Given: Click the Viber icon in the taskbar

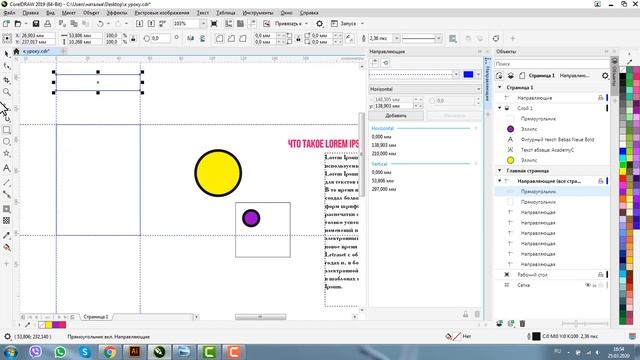Looking at the screenshot, I should coord(36,351).
